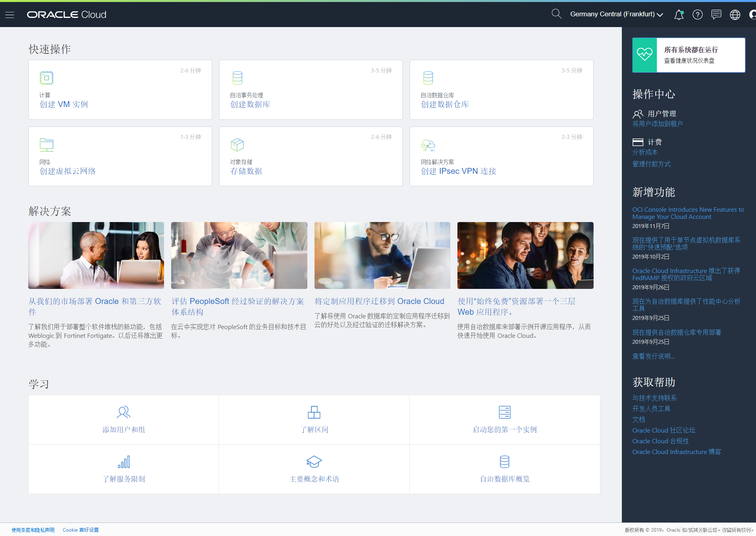Viewport: 756px width, 536px height.
Task: Click the compute chip icon for VM instance
Action: point(47,78)
